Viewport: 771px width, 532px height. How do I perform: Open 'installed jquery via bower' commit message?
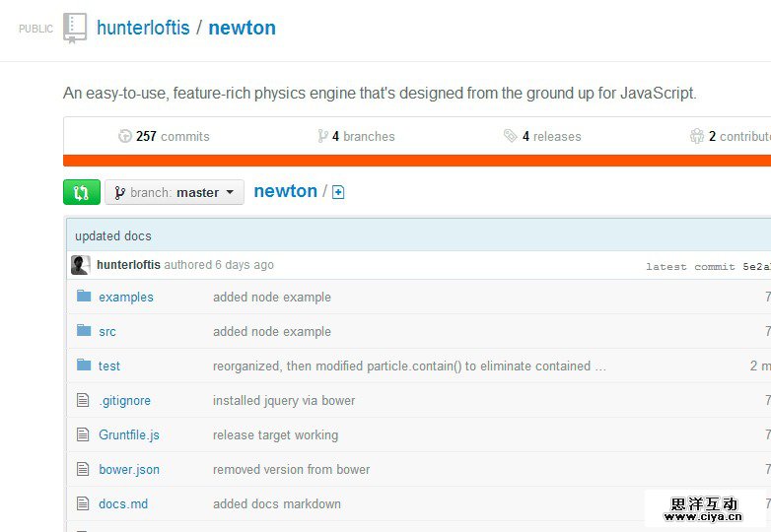click(x=284, y=401)
